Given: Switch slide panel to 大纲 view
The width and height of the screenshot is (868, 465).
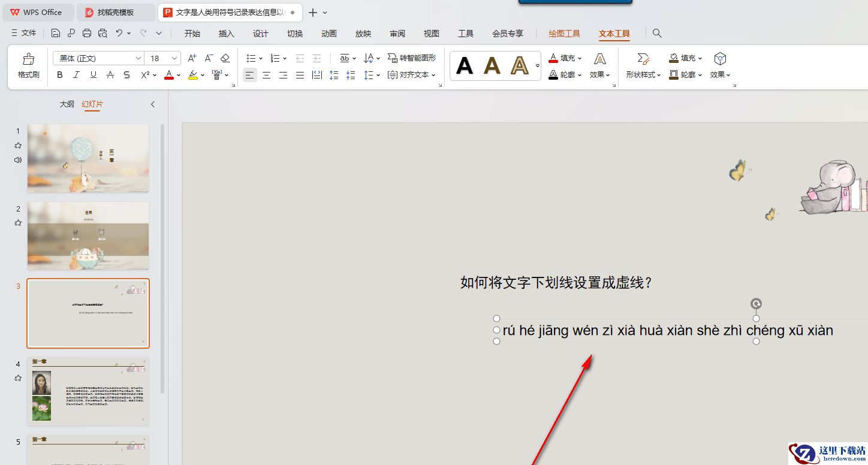Looking at the screenshot, I should pos(67,104).
